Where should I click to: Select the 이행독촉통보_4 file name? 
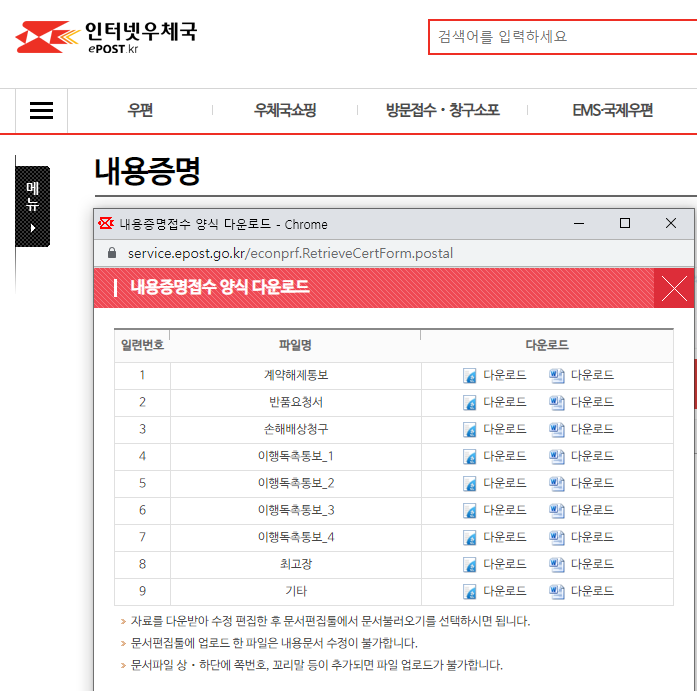(296, 538)
